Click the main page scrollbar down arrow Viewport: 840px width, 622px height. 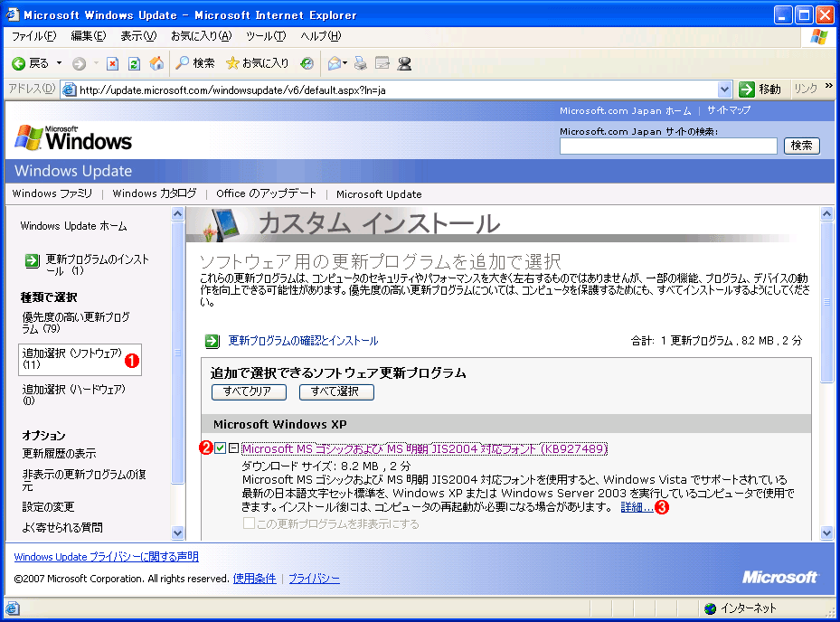pos(826,532)
